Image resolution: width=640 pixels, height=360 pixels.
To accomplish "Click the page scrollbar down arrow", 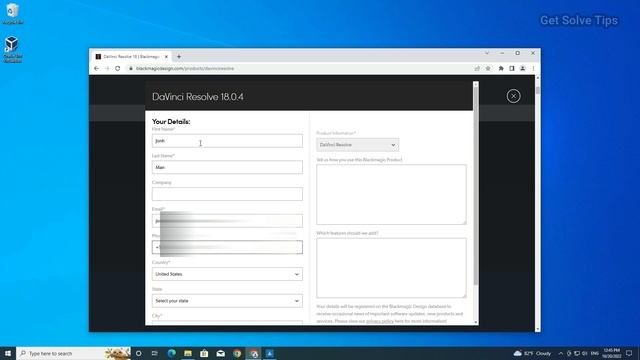I will (538, 329).
